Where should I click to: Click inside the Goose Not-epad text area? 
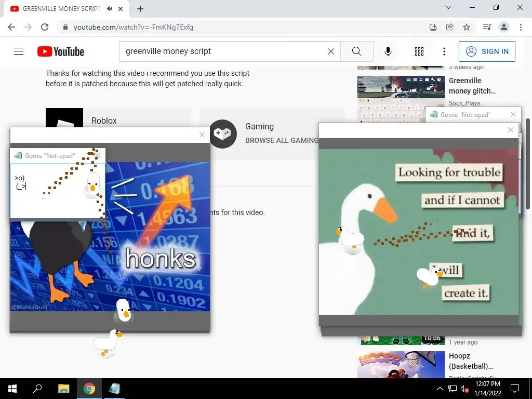[57, 191]
